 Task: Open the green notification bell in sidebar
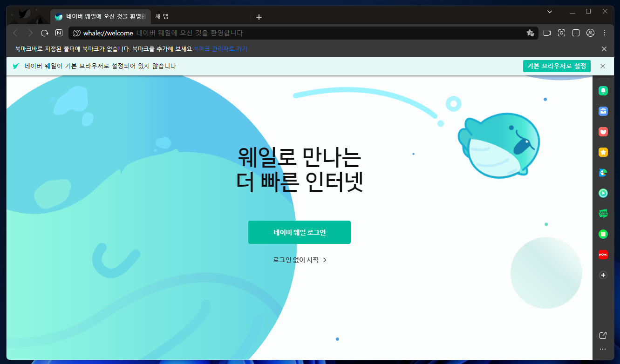click(x=603, y=91)
